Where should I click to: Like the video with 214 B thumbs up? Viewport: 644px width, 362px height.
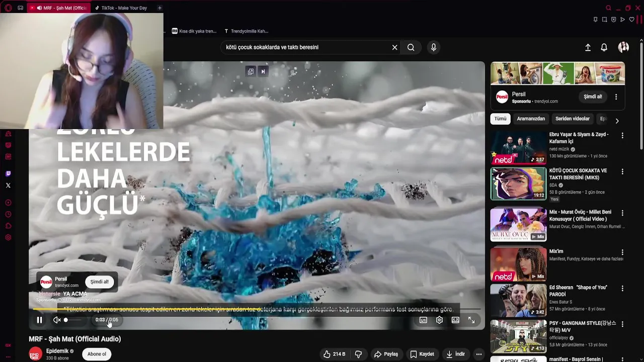tap(335, 354)
